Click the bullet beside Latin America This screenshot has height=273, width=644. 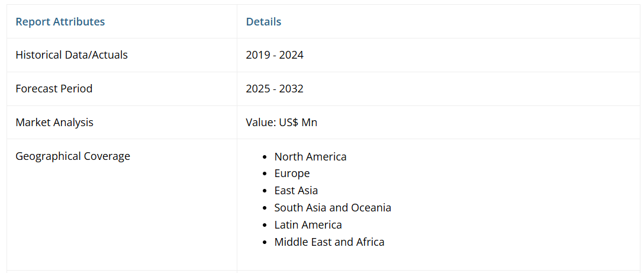click(265, 226)
